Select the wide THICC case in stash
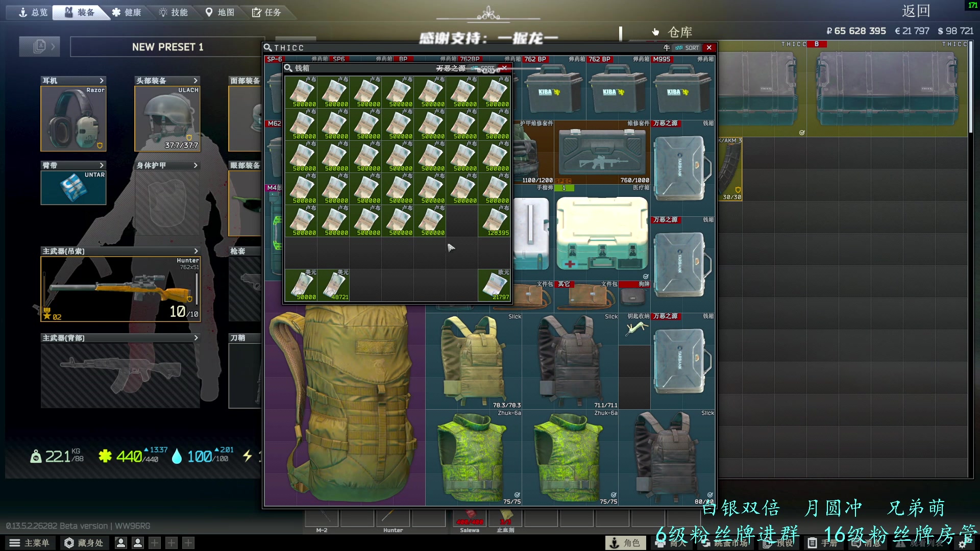980x551 pixels. point(887,88)
